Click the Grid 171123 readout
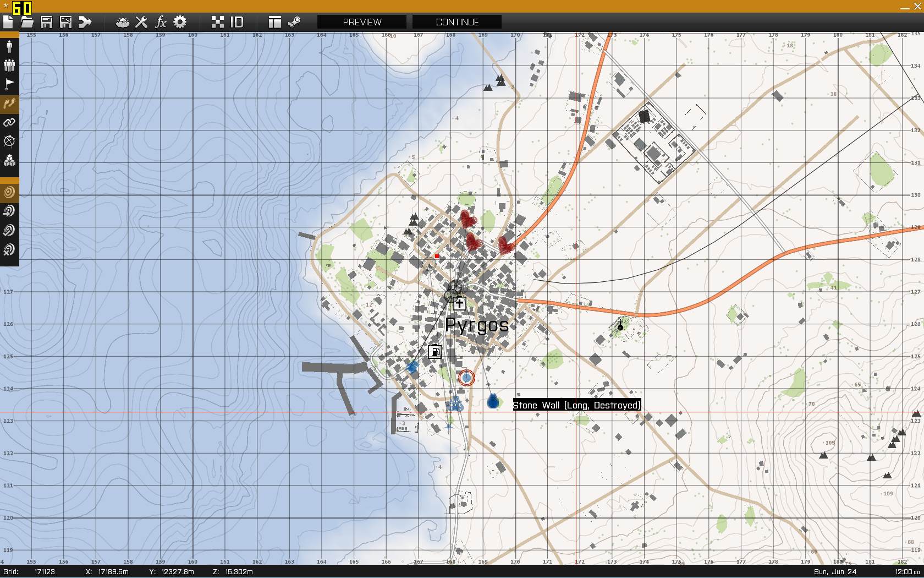The height and width of the screenshot is (578, 924). [x=29, y=571]
